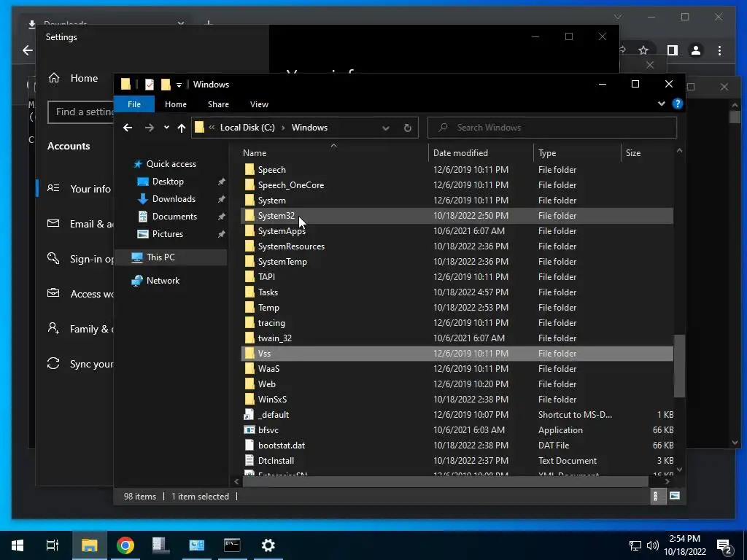Click Local Disk (C:) in address bar
The width and height of the screenshot is (747, 560).
247,128
